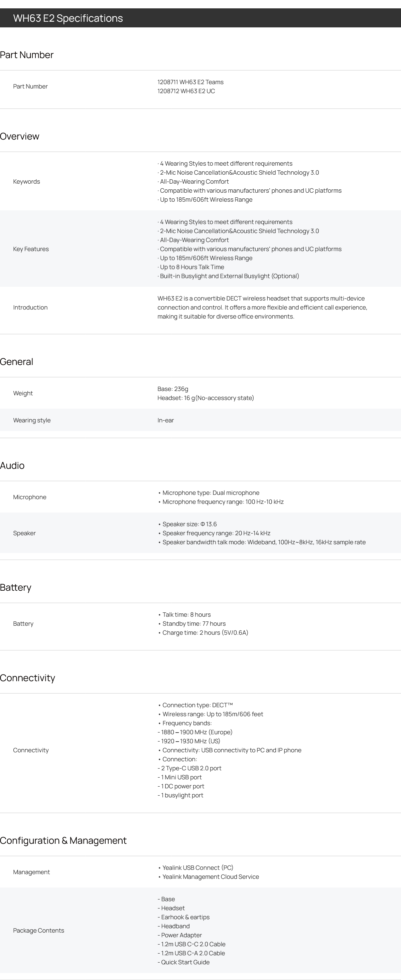Click "1880 – 1900 MHz (Europe)" frequency band

(x=195, y=732)
